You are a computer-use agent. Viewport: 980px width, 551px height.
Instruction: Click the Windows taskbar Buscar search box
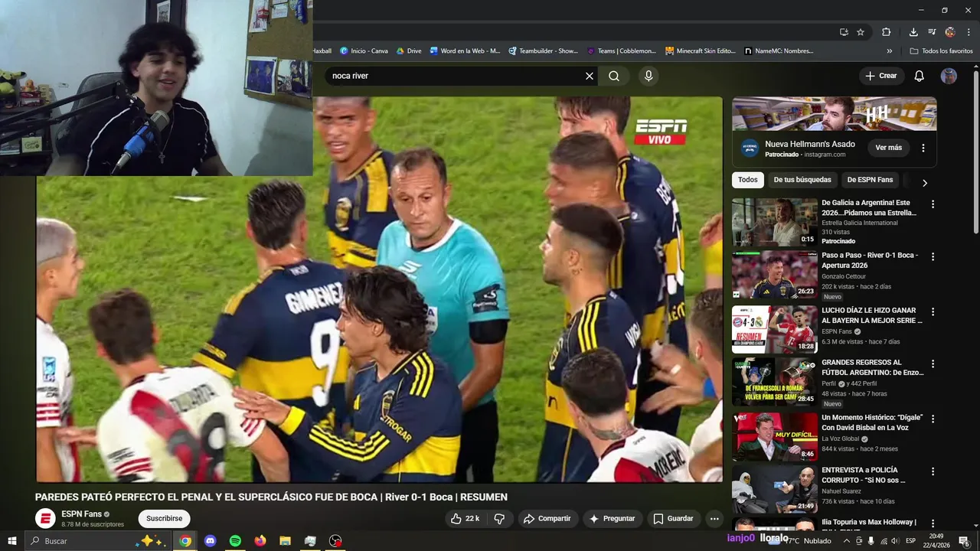(x=98, y=541)
